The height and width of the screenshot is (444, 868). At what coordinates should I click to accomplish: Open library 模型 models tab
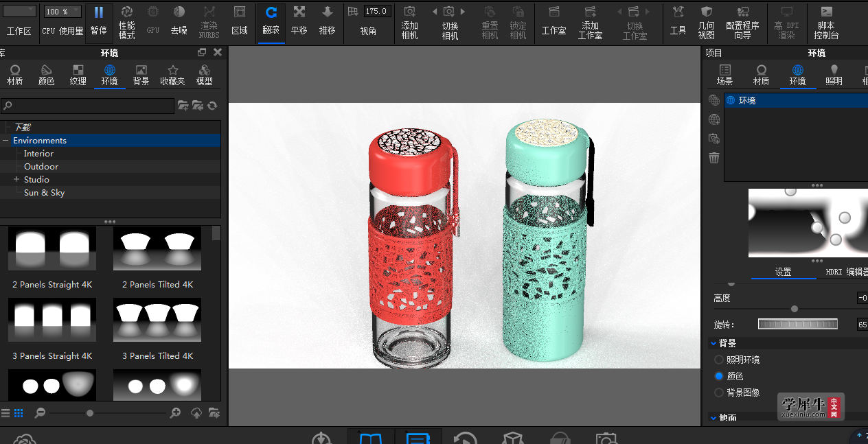point(204,75)
